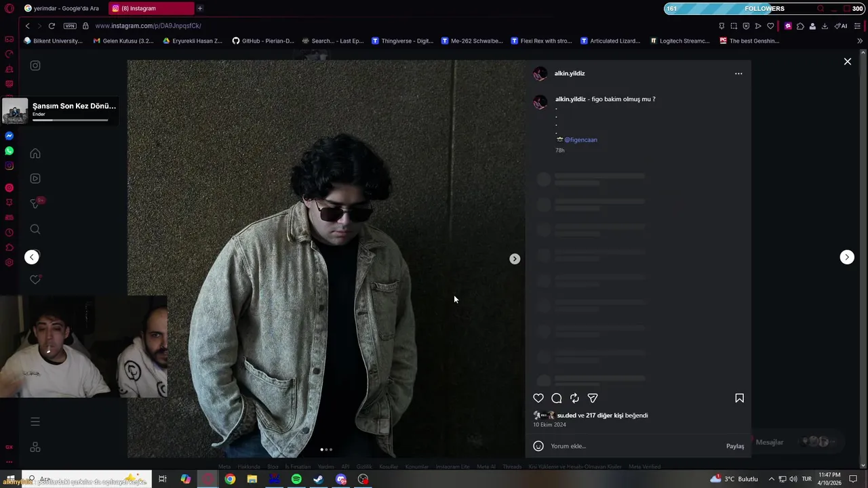Open the 'Bilkent University...' bookmark
The width and height of the screenshot is (868, 488).
(53, 41)
